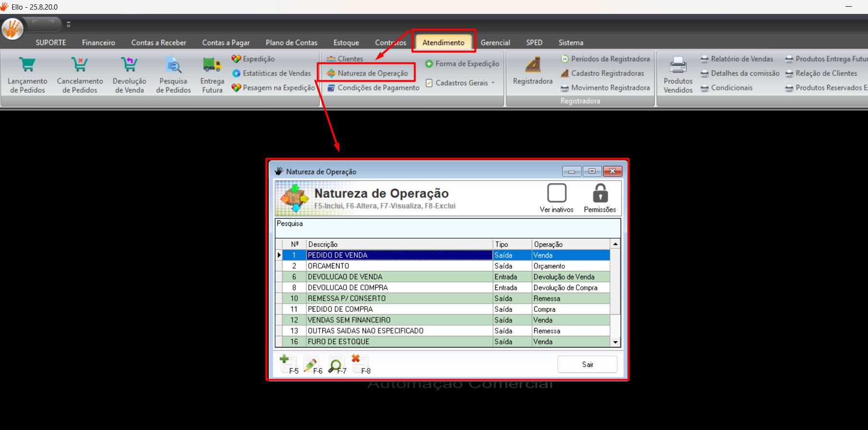Click the F-6 edit pencil icon
Viewport: 868px width, 430px height.
click(x=311, y=364)
